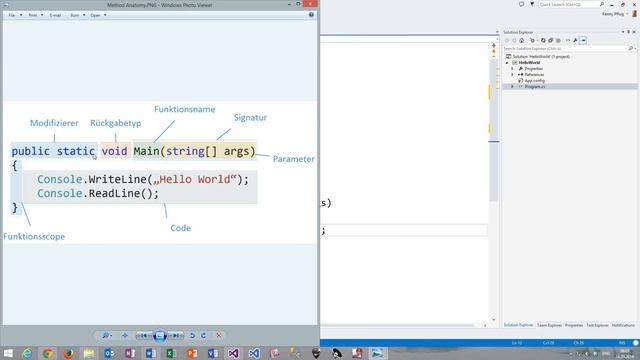Click the user avatar picture in Visual Studio
Viewport: 640px width, 360px height.
tap(635, 13)
